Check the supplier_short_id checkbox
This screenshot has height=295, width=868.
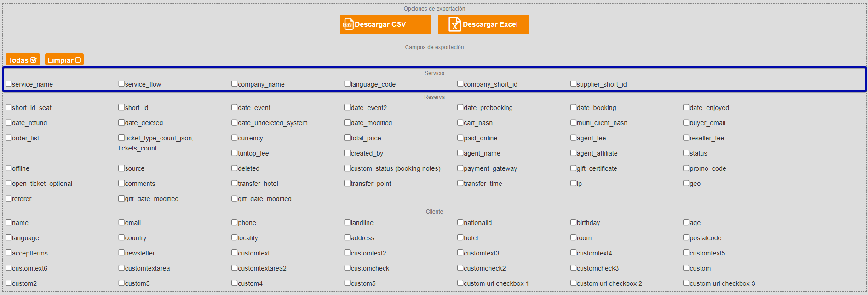574,84
